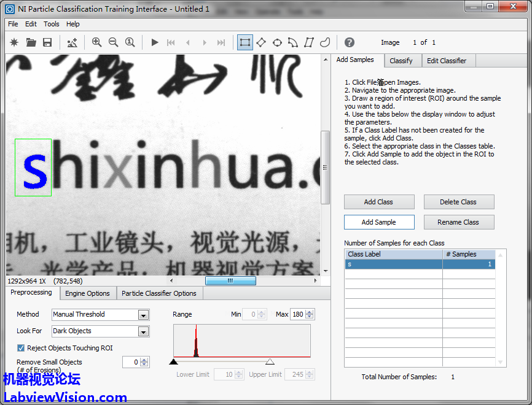Click the New classifier file icon
The width and height of the screenshot is (532, 405).
pyautogui.click(x=14, y=42)
